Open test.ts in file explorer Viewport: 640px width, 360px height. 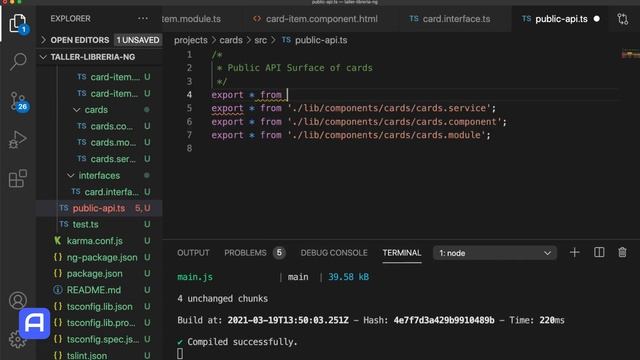pos(85,224)
